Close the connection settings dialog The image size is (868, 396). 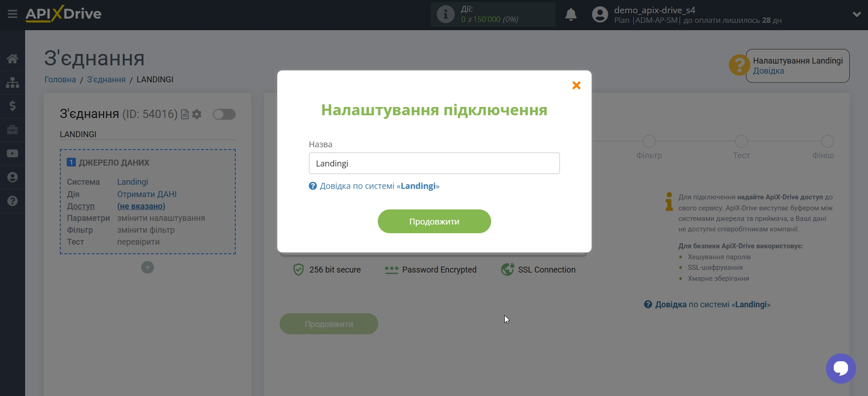pyautogui.click(x=577, y=85)
